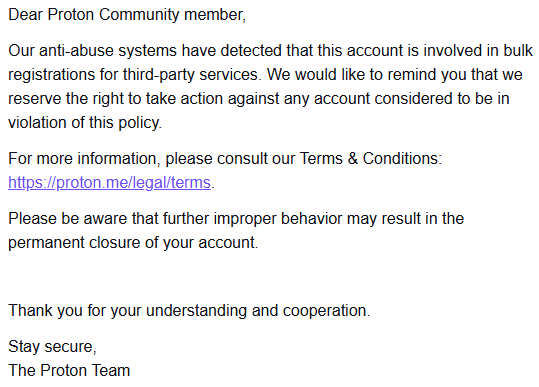Open the proton.me/legal/terms link
This screenshot has width=539, height=387.
click(109, 183)
